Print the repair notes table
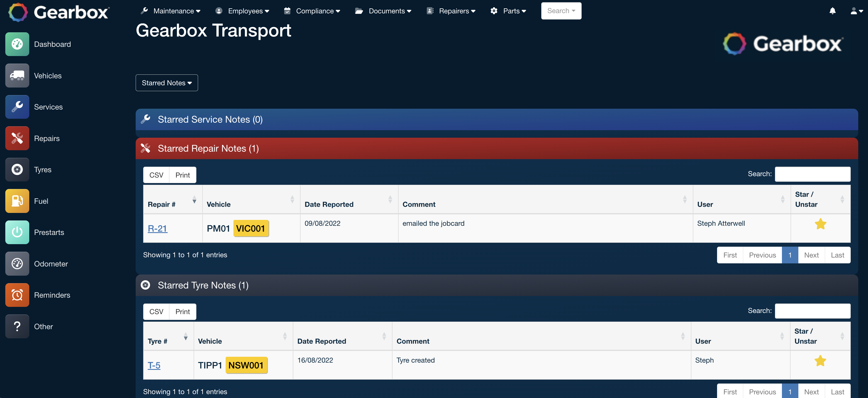The width and height of the screenshot is (868, 398). [182, 175]
